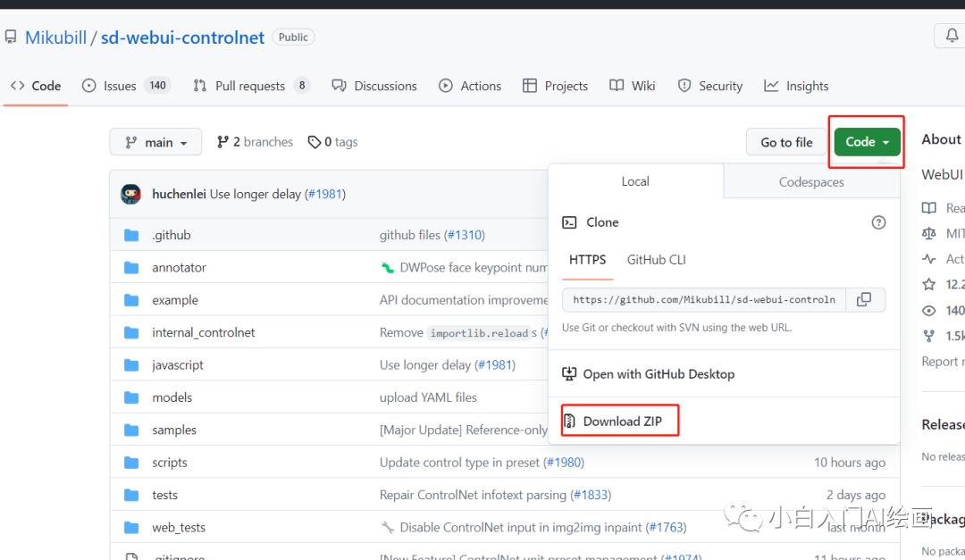Click the tests folder icon
This screenshot has height=560, width=965.
131,496
